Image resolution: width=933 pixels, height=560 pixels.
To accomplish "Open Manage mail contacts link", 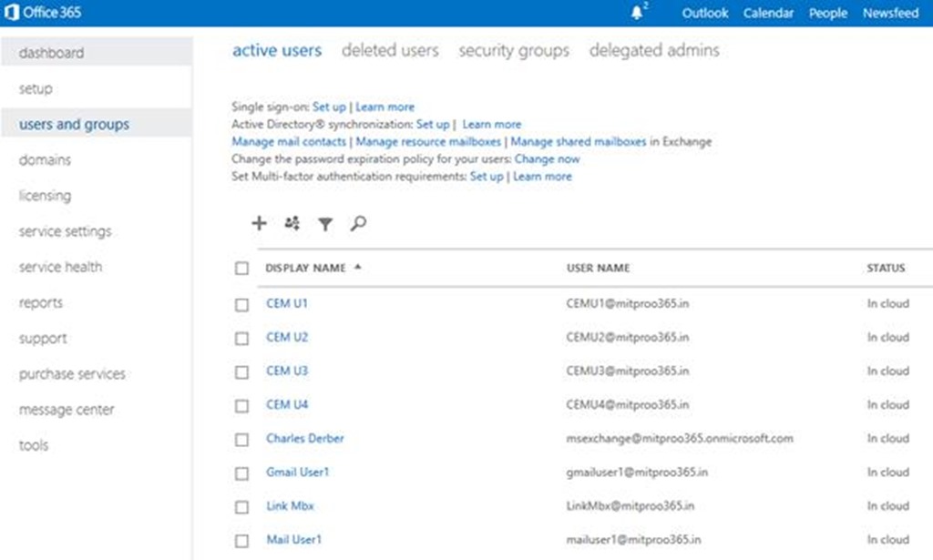I will pos(289,141).
